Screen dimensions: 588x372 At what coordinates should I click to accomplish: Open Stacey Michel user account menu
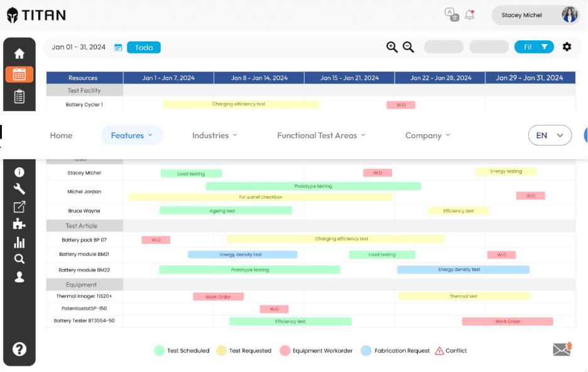pyautogui.click(x=535, y=15)
